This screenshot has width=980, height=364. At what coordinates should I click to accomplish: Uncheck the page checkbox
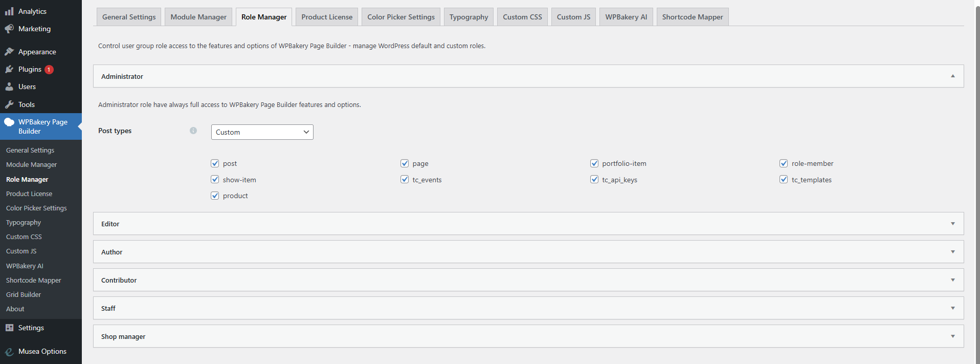[405, 163]
